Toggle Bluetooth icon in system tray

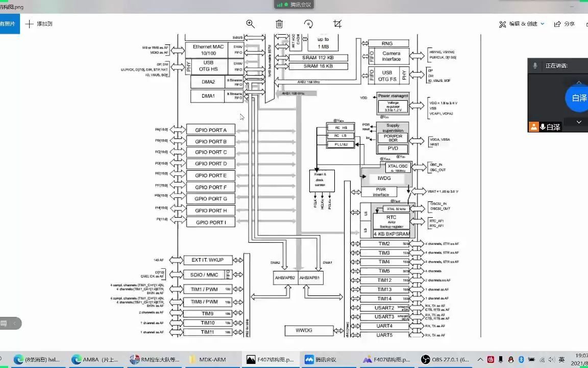tap(521, 359)
